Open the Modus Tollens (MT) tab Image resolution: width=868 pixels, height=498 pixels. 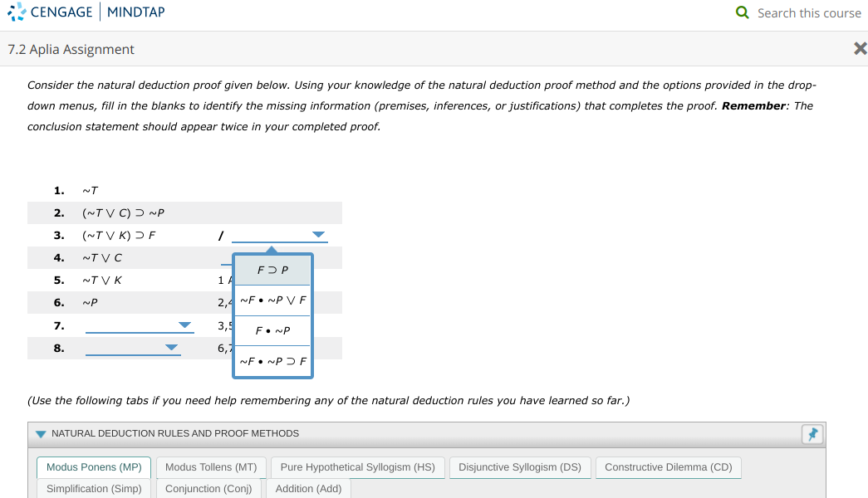(211, 466)
